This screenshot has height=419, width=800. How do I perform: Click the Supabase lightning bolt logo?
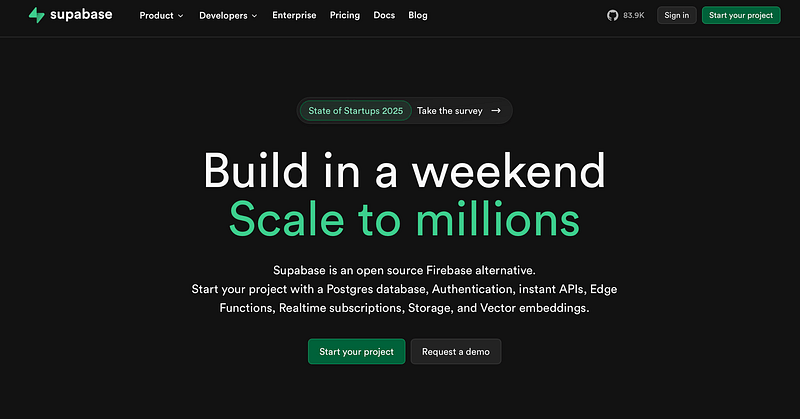pyautogui.click(x=36, y=15)
